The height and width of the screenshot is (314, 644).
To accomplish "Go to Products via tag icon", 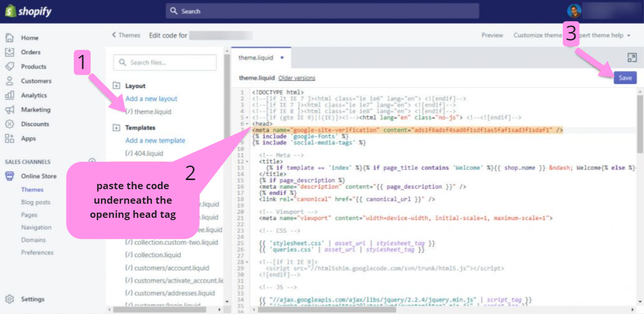I will click(10, 66).
